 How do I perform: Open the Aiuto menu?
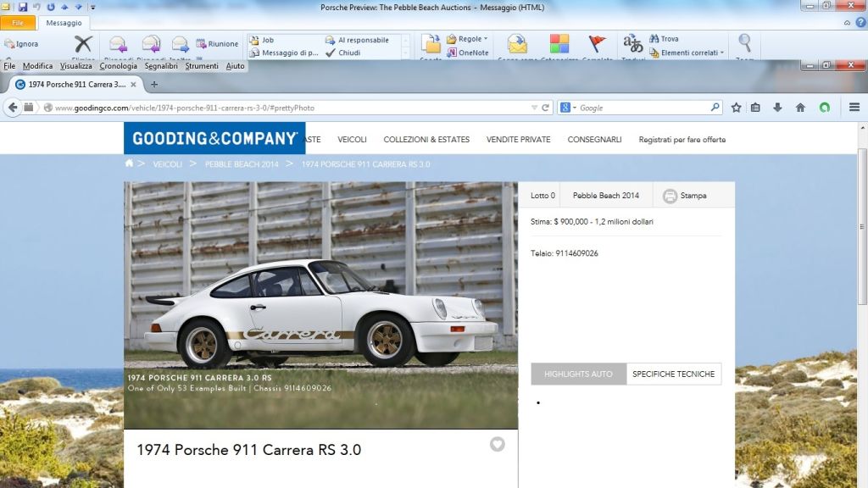tap(235, 66)
